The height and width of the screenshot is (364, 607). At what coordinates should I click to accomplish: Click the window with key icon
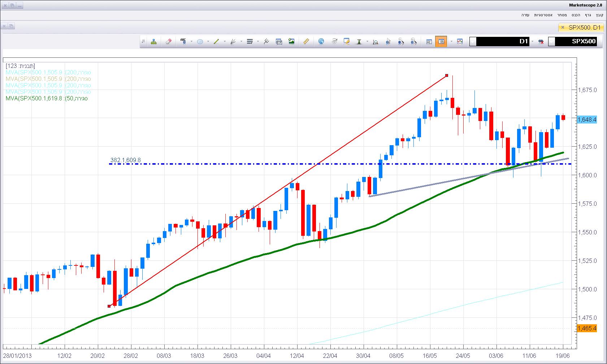tap(347, 42)
